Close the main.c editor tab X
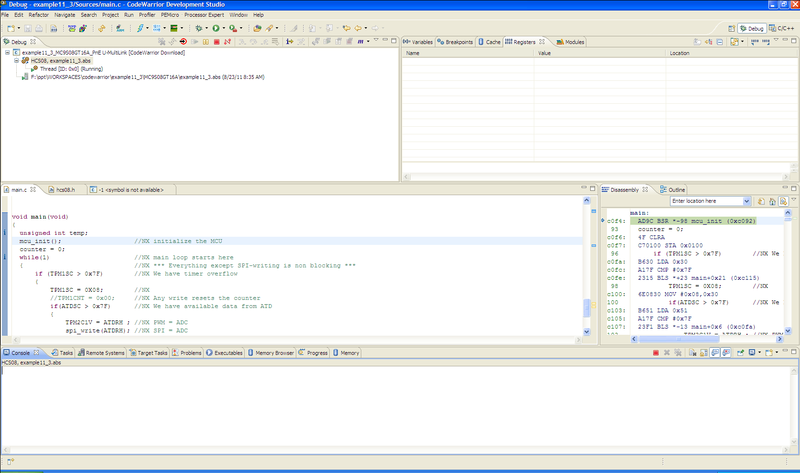Image resolution: width=800 pixels, height=473 pixels. (x=33, y=189)
